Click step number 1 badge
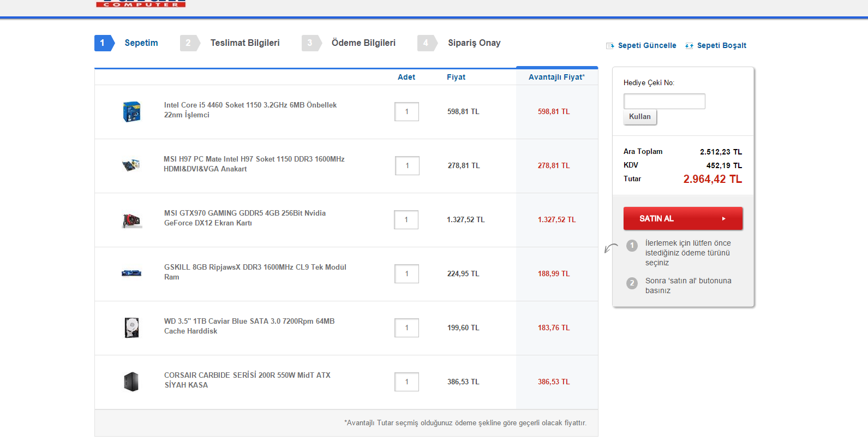This screenshot has width=868, height=446. [x=104, y=43]
